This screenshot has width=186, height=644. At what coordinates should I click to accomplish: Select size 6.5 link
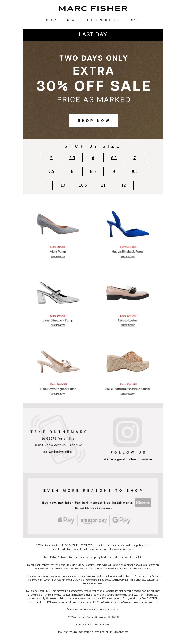[x=114, y=158]
